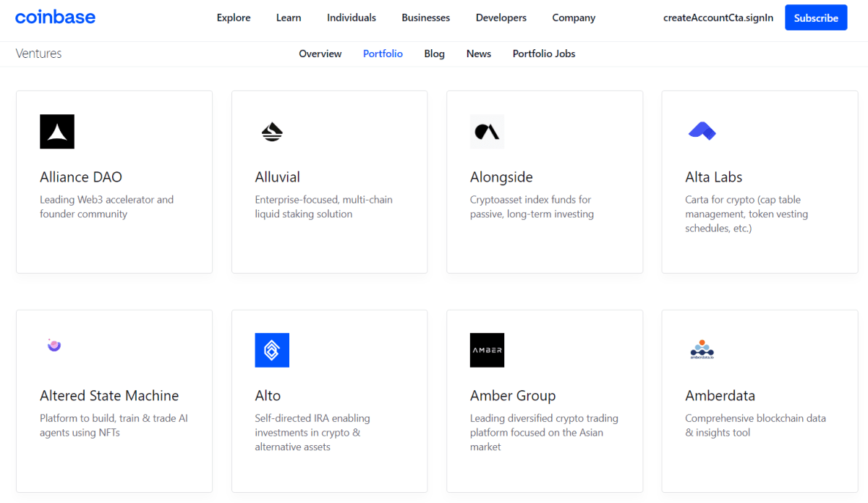The height and width of the screenshot is (503, 868).
Task: Open the Alto card title
Action: (x=268, y=396)
